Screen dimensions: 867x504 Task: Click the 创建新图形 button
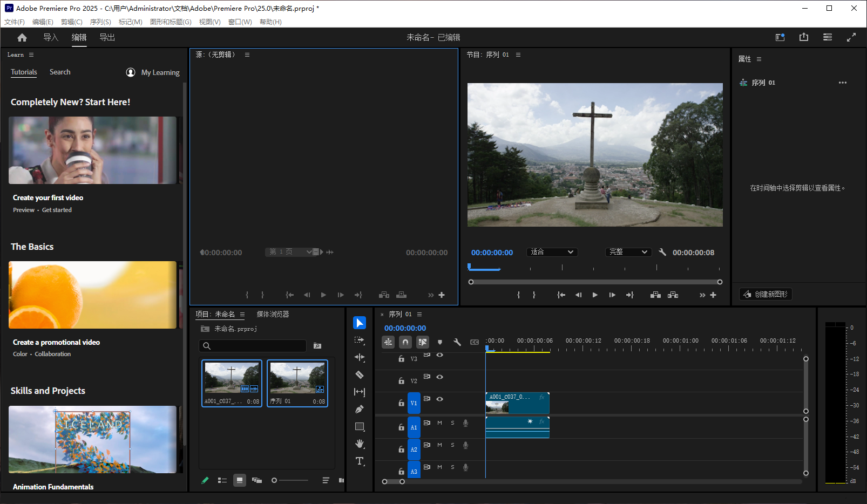765,294
